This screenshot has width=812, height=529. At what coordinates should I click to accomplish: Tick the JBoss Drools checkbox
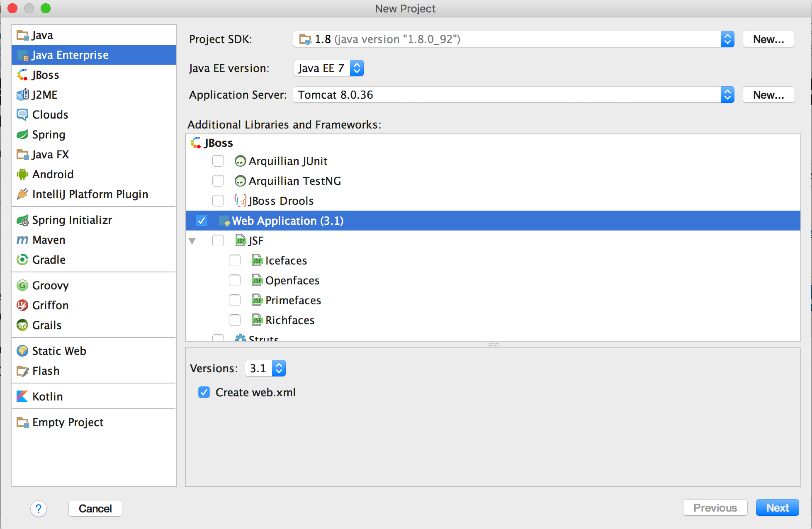pyautogui.click(x=218, y=201)
